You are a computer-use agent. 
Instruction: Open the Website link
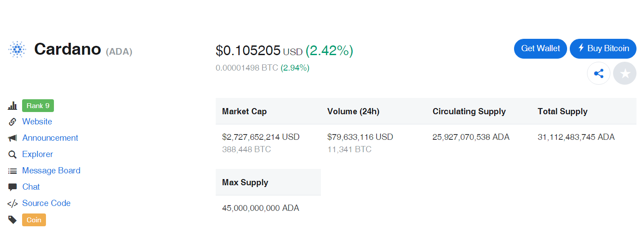tap(37, 122)
